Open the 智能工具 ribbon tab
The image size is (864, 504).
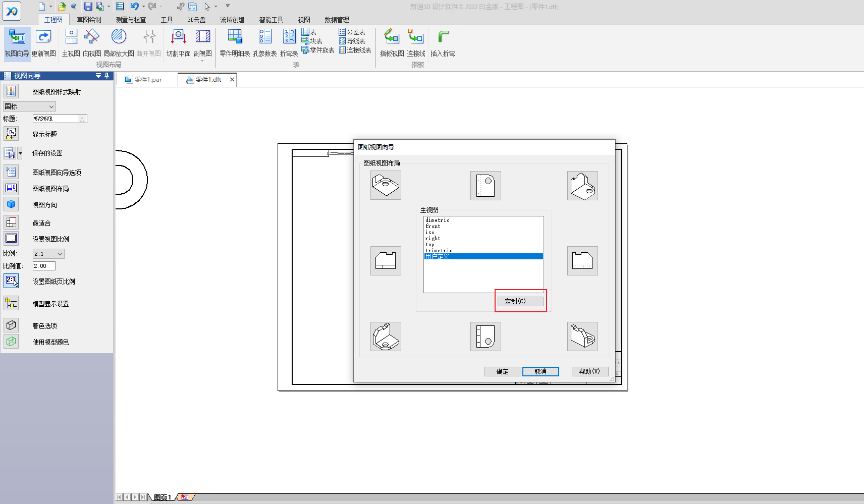(271, 20)
